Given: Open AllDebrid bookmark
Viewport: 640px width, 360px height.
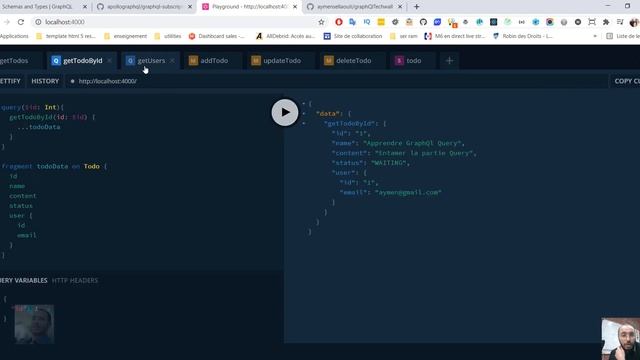Looking at the screenshot, I should [285, 36].
